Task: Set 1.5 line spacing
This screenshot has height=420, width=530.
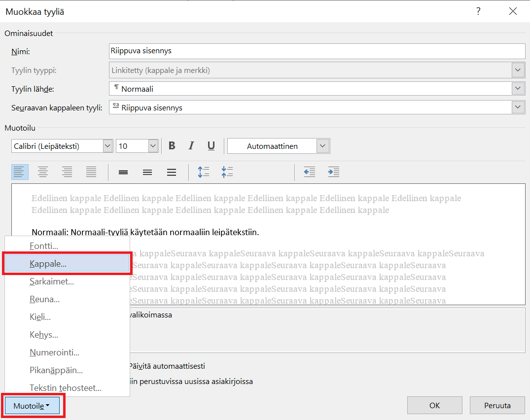Action: [x=147, y=173]
